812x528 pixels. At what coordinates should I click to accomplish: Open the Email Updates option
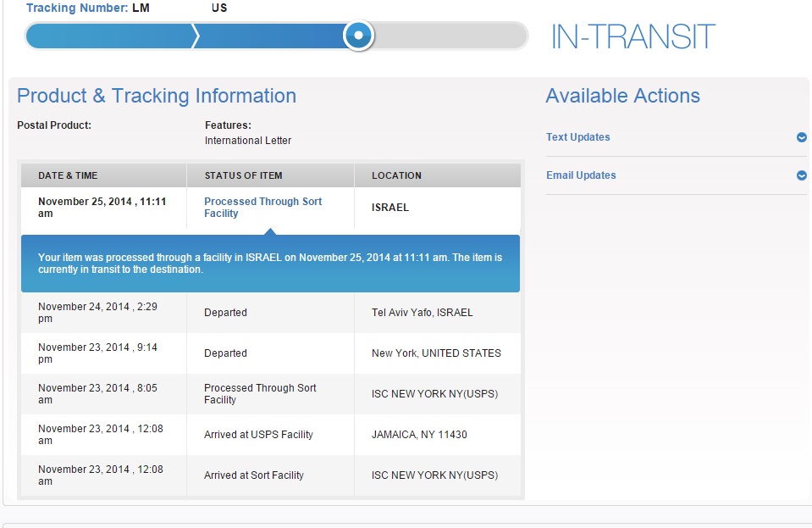pyautogui.click(x=581, y=175)
